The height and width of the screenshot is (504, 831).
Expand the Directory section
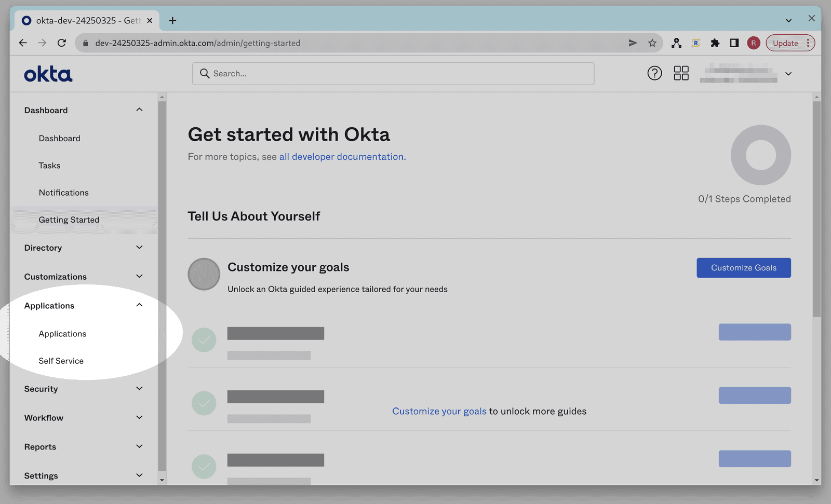click(139, 247)
